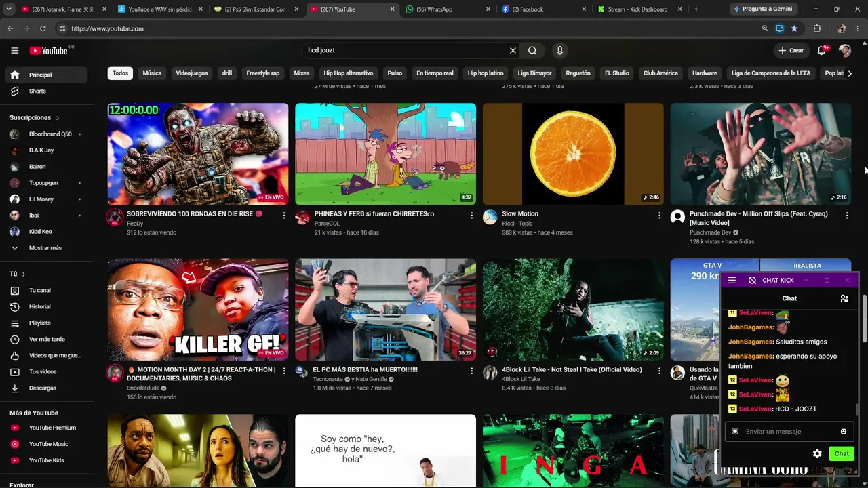Open YouTube Premium link
The width and height of the screenshot is (868, 488).
tap(47, 428)
